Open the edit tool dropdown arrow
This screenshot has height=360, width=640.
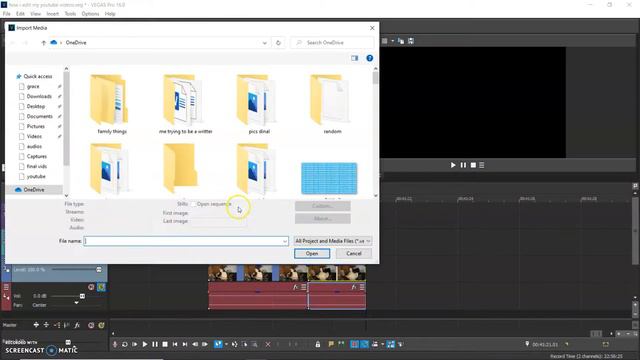point(226,344)
